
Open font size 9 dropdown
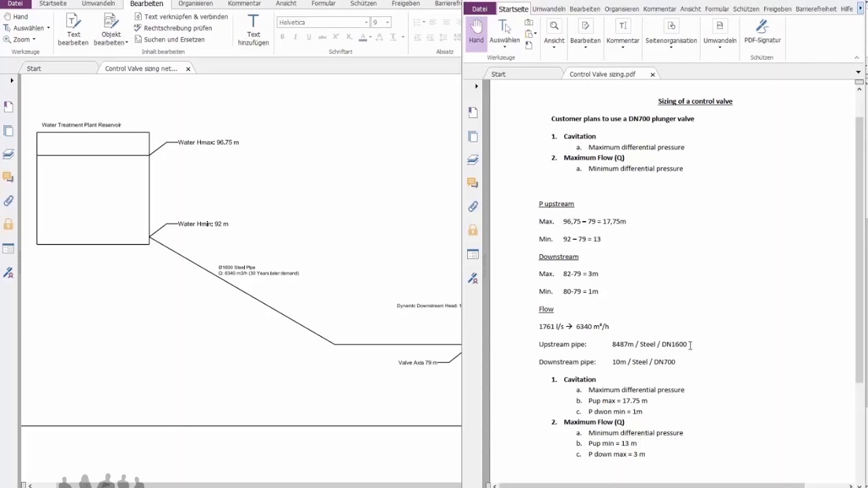387,22
